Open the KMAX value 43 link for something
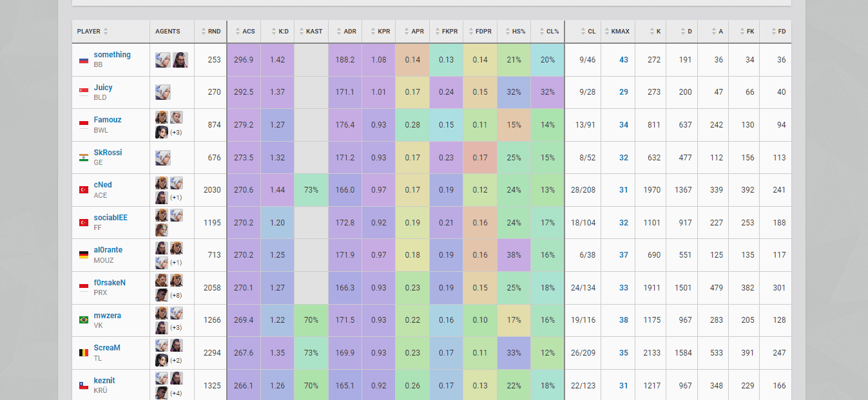This screenshot has width=868, height=400. click(623, 60)
